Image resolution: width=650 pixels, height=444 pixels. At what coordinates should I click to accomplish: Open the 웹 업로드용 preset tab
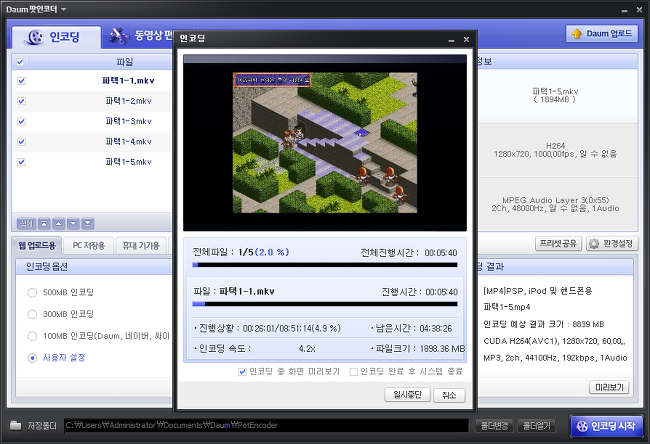pos(37,245)
